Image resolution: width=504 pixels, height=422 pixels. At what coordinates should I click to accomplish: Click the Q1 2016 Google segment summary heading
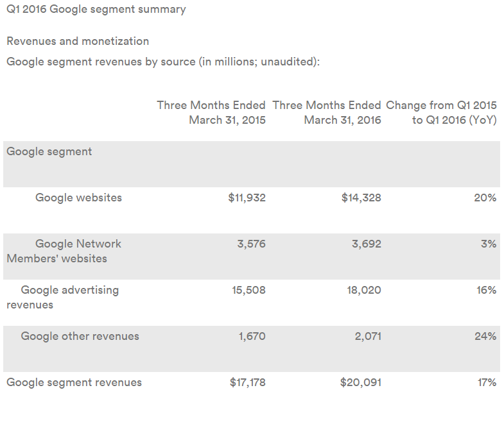tap(96, 10)
